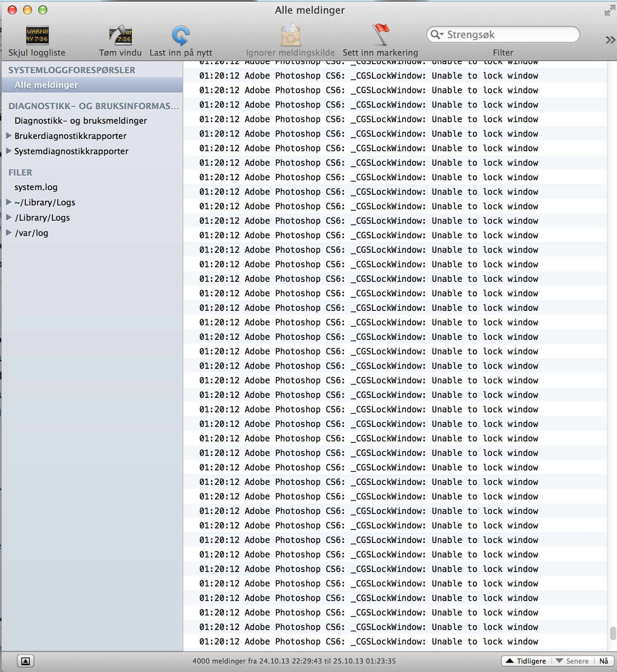Open the search magnifier dropdown in Strengsøk
Viewport: 617px width, 672px height.
(x=437, y=35)
